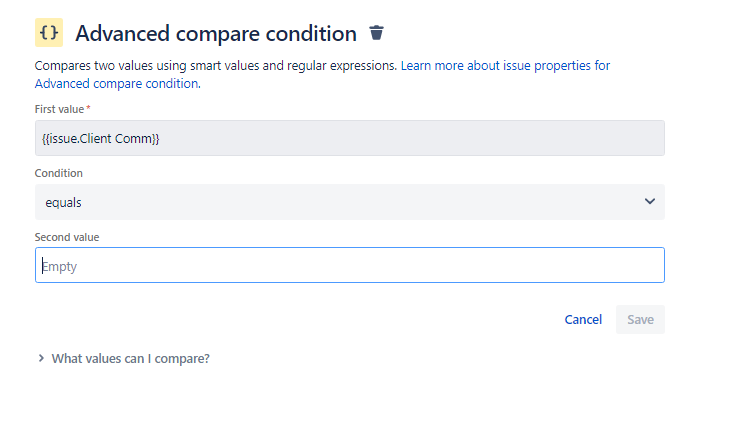Screen dimensions: 737x428
Task: Click the "What values can I compare?" text
Action: tap(131, 358)
